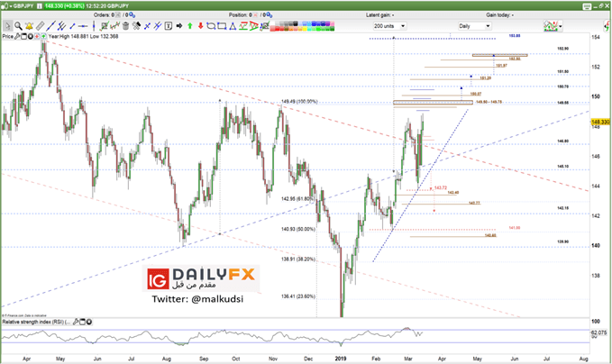Open the GBPJPY symbol menu arrow
612x364 pixels.
pos(10,5)
